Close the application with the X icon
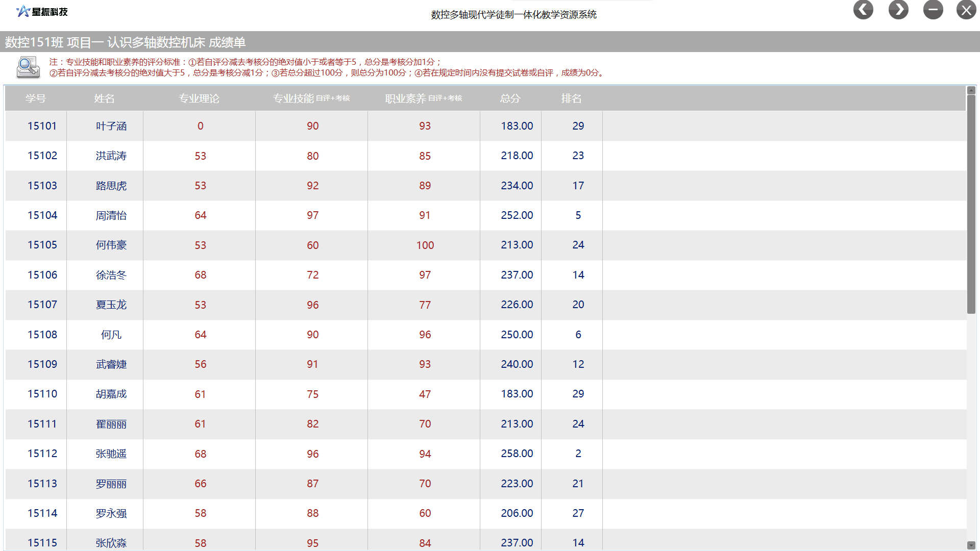This screenshot has height=551, width=980. coord(966,10)
